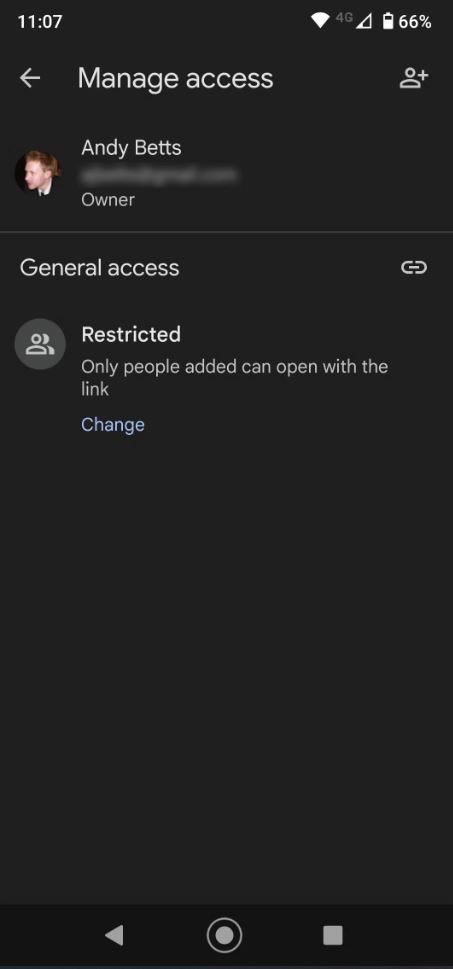Screen dimensions: 453x969
Task: Tap the Wi-Fi icon in status bar
Action: point(320,22)
